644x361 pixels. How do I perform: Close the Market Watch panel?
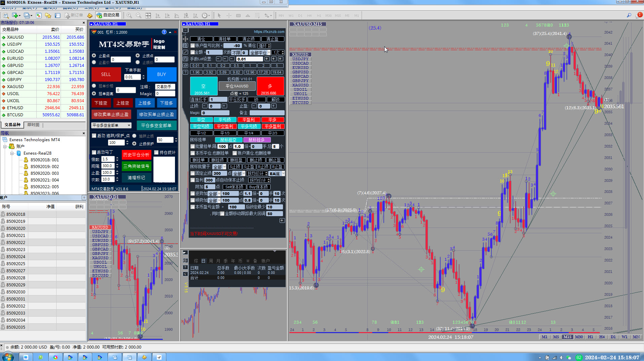84,23
